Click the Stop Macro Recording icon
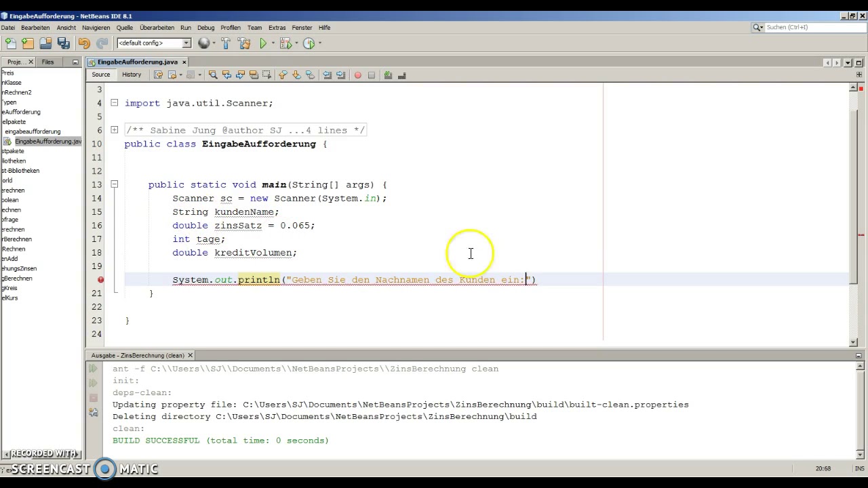Viewport: 868px width, 488px height. point(372,75)
